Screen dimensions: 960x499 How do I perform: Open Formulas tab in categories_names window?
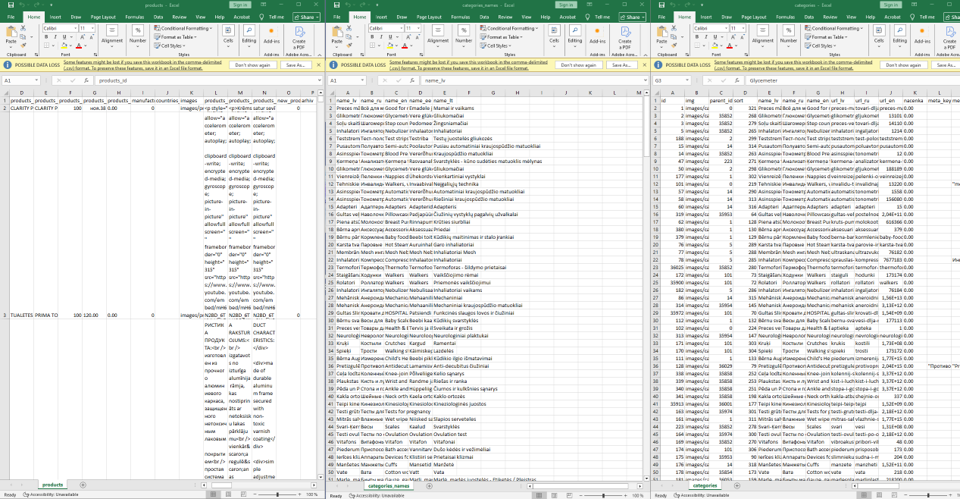(460, 17)
